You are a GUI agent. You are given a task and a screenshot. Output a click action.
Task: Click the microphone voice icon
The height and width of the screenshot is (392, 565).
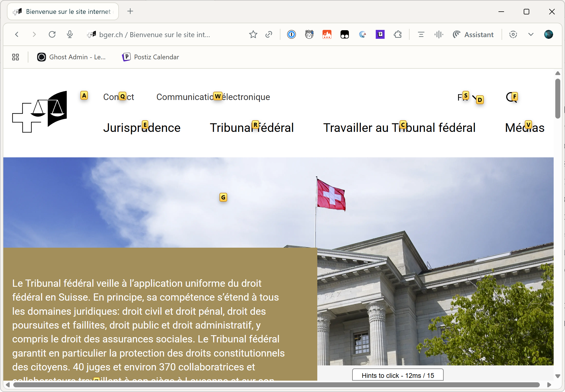[70, 34]
